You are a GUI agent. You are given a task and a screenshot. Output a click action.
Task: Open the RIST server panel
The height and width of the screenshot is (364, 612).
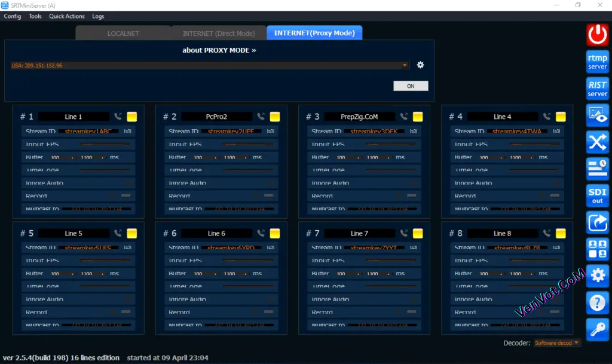(x=597, y=88)
